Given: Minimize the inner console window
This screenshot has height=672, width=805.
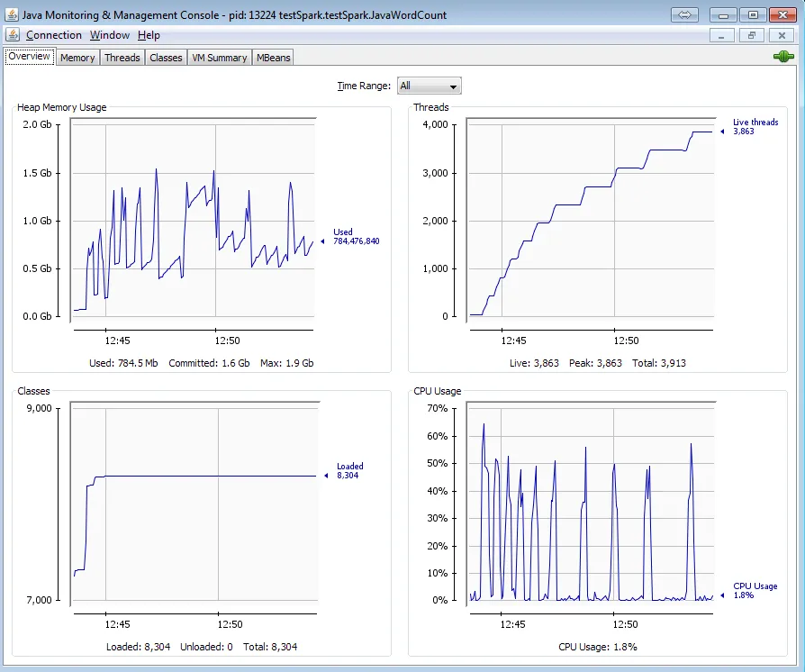Looking at the screenshot, I should (722, 35).
